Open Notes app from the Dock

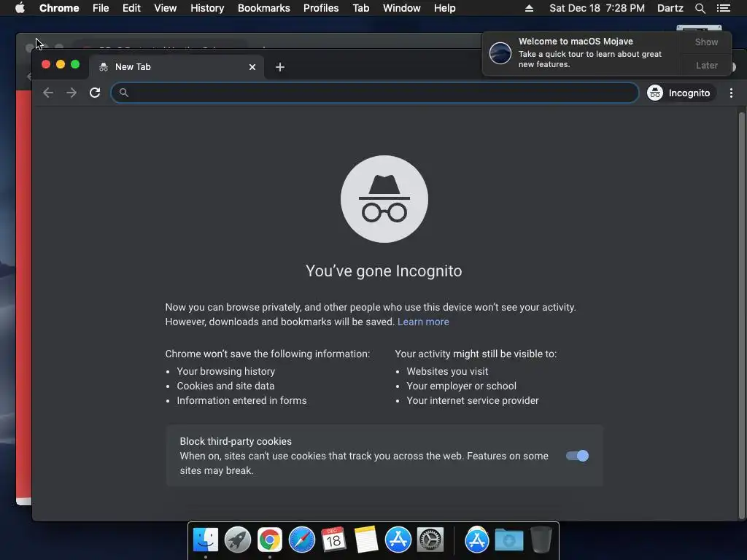[x=366, y=540]
